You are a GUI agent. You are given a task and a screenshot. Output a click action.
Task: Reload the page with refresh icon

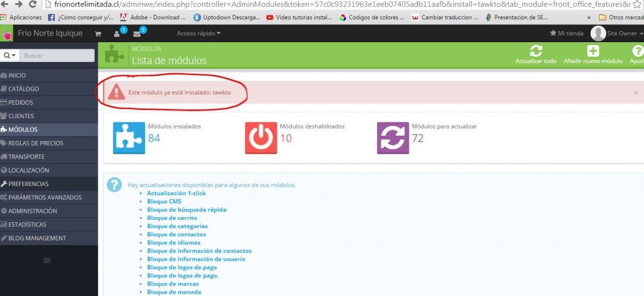[x=32, y=4]
